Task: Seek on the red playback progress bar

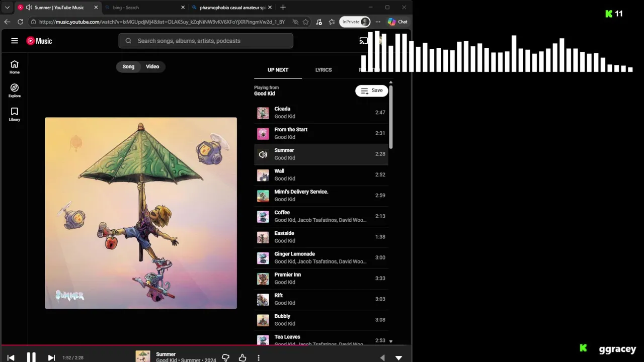Action: pyautogui.click(x=206, y=345)
